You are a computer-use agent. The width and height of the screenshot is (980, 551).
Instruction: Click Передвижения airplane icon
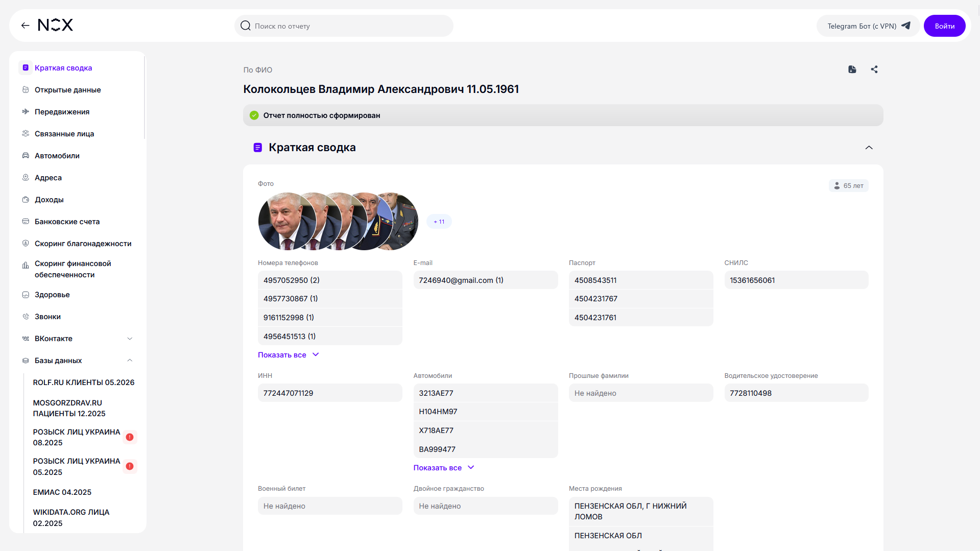26,112
